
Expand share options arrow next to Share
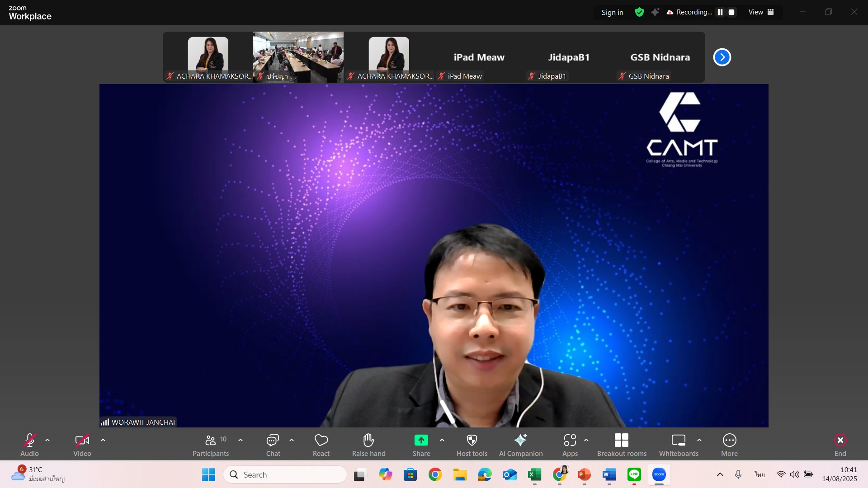pyautogui.click(x=442, y=440)
